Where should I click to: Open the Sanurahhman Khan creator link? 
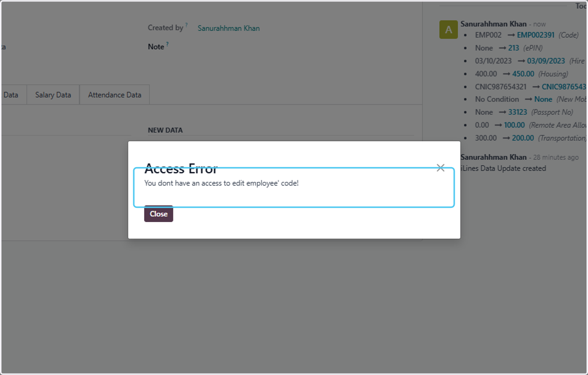coord(229,28)
